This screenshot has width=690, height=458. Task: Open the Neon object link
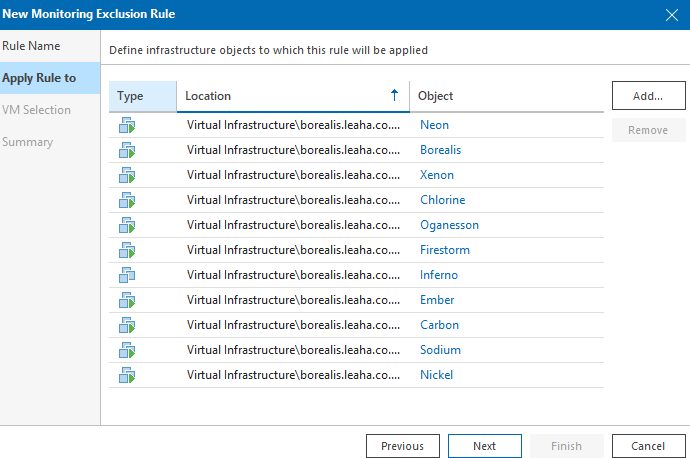click(434, 125)
